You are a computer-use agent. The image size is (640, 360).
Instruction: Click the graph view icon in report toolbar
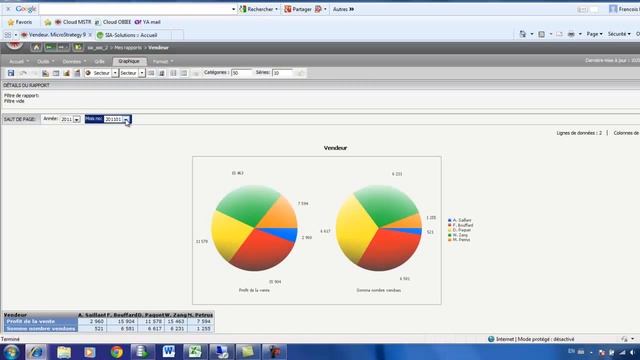point(67,73)
